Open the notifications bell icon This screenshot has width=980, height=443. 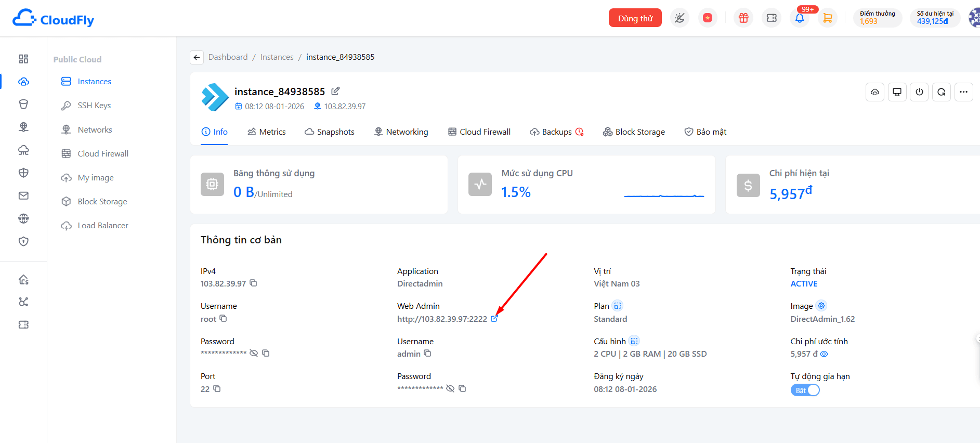pos(800,18)
